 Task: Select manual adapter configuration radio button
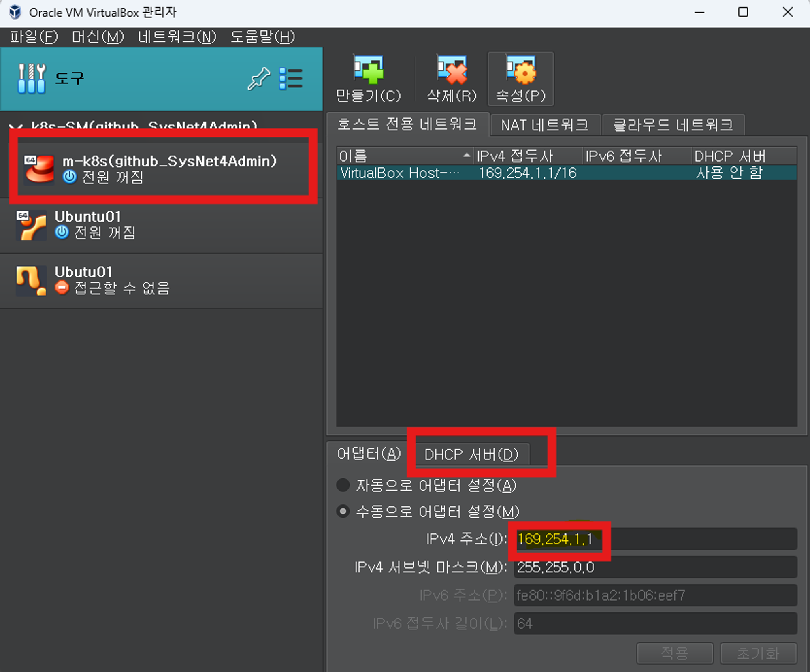(x=343, y=511)
